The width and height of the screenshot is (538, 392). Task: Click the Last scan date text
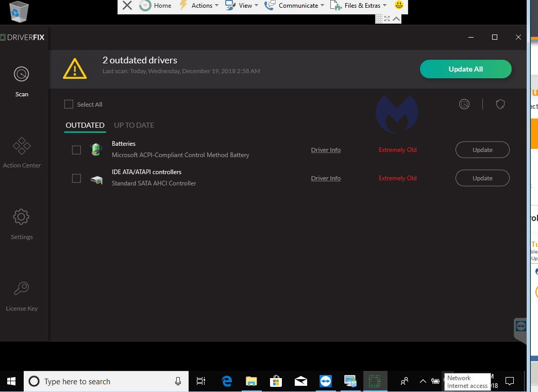(x=181, y=71)
